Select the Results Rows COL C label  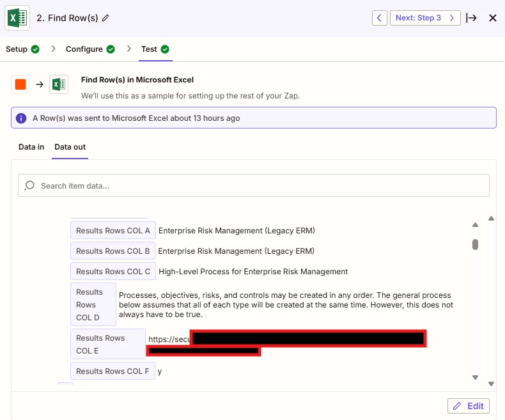(113, 272)
